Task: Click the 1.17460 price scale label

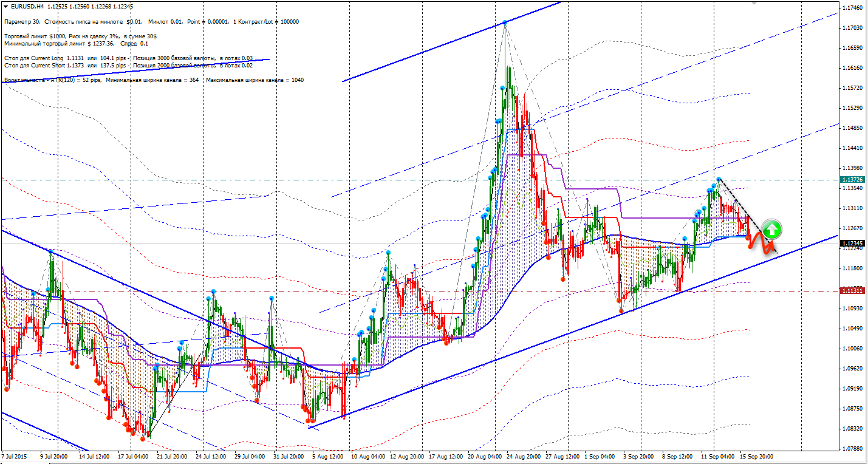Action: 852,8
